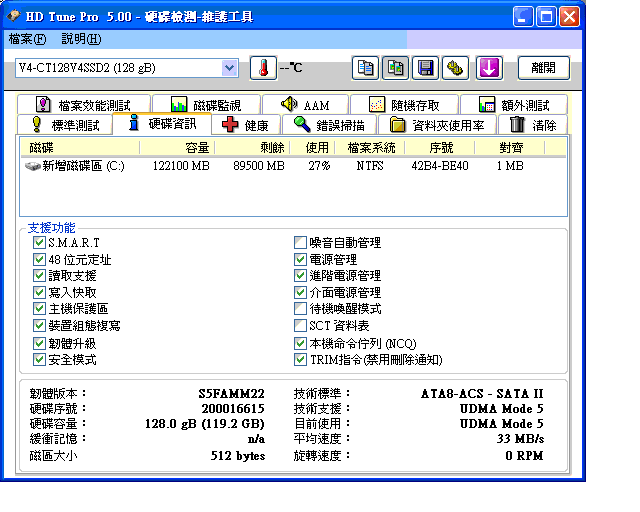Toggle the 待機喚醒模式 checkbox

(x=300, y=309)
